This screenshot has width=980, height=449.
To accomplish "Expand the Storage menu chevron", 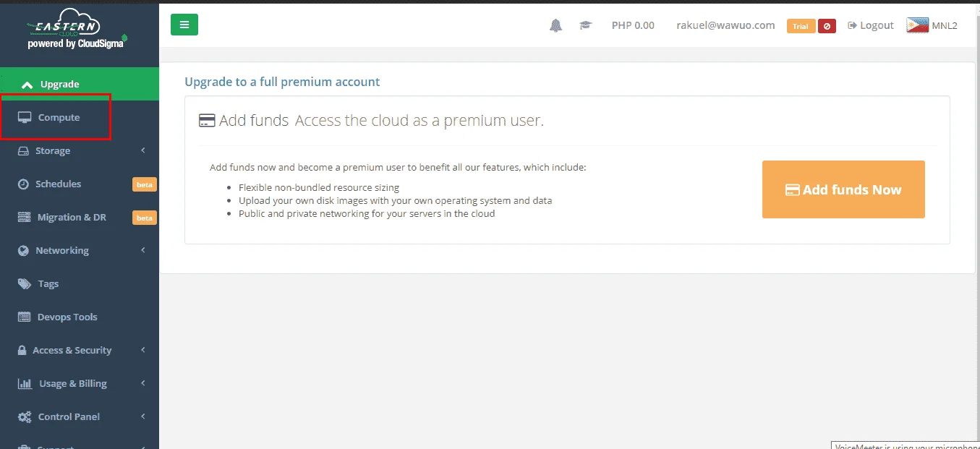I will [x=143, y=150].
